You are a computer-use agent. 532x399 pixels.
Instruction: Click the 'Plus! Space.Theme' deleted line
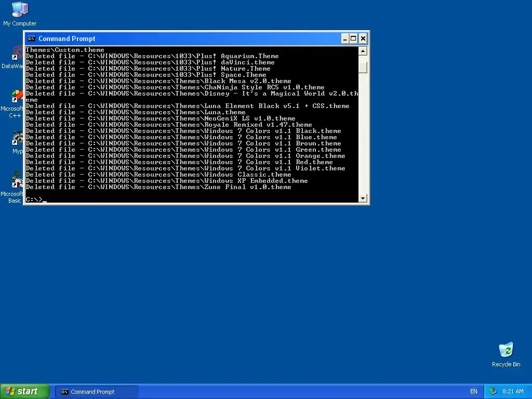coord(146,75)
